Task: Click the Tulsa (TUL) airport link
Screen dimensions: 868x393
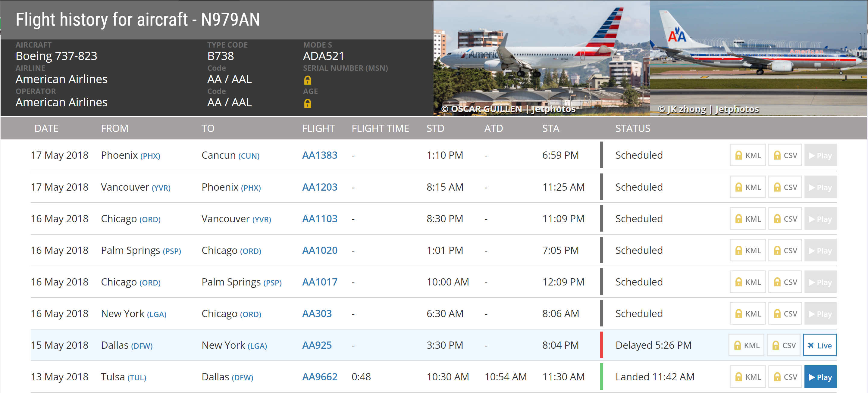Action: pyautogui.click(x=136, y=378)
